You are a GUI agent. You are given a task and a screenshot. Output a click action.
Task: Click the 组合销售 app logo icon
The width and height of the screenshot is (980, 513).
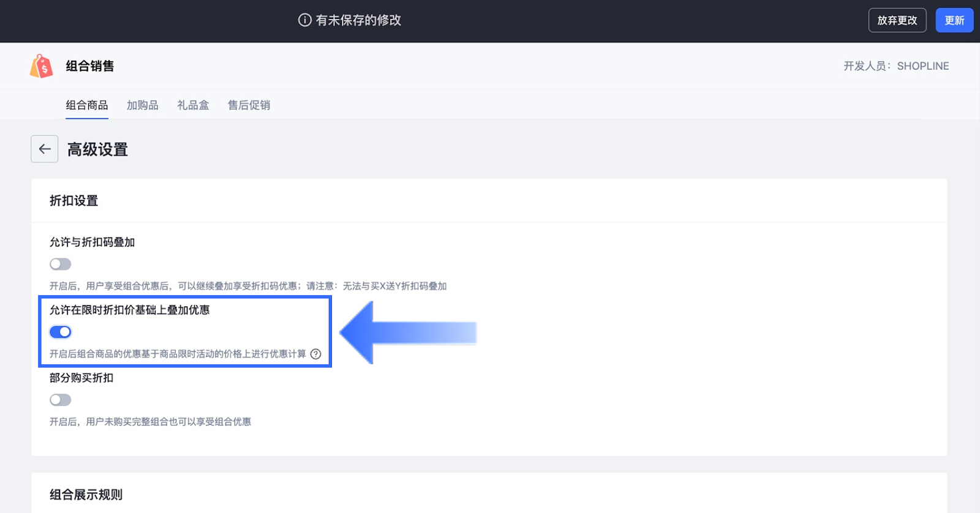click(x=42, y=66)
